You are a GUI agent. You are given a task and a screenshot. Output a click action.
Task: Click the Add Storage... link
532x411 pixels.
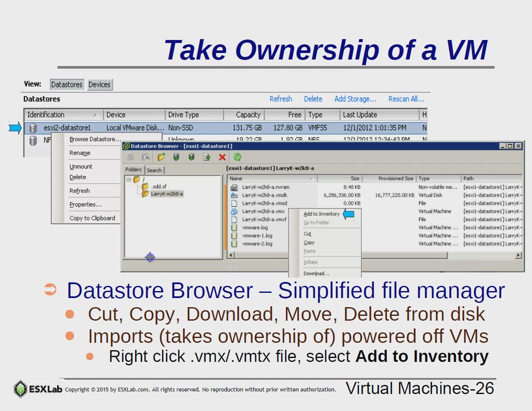355,99
